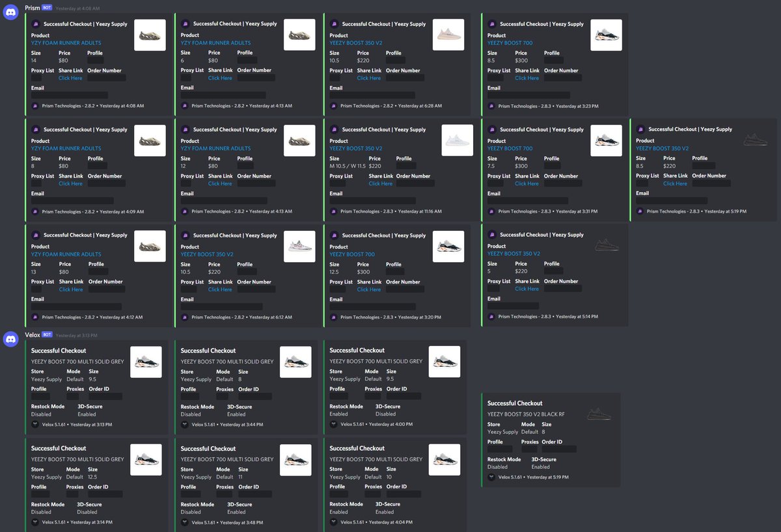The height and width of the screenshot is (532, 781).
Task: Click the Velox bot username
Action: click(x=33, y=334)
